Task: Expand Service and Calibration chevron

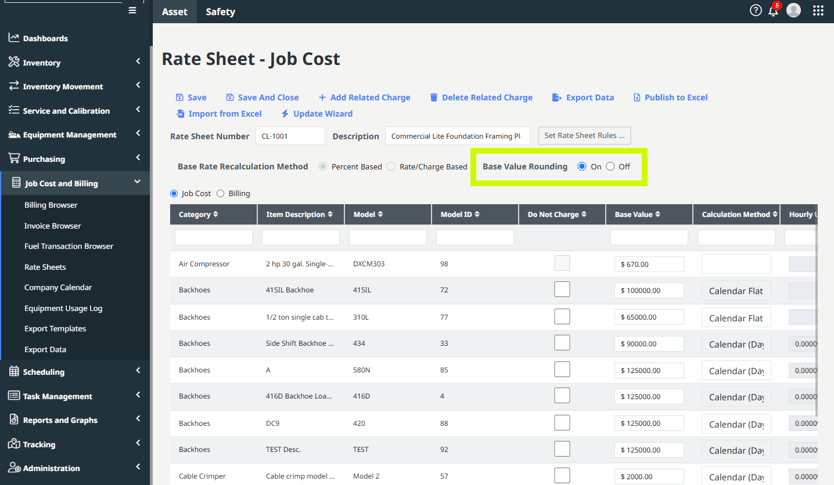Action: click(138, 109)
